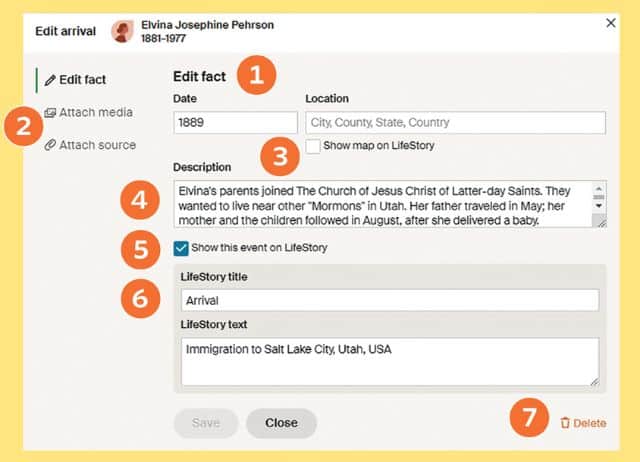Image resolution: width=640 pixels, height=462 pixels.
Task: Click the description scrollbar thumb
Action: pos(599,197)
